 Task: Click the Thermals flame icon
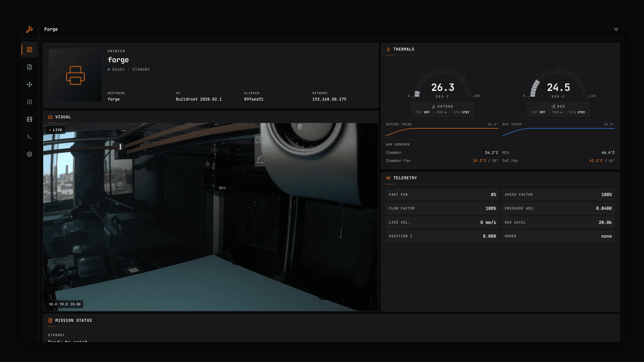[388, 49]
